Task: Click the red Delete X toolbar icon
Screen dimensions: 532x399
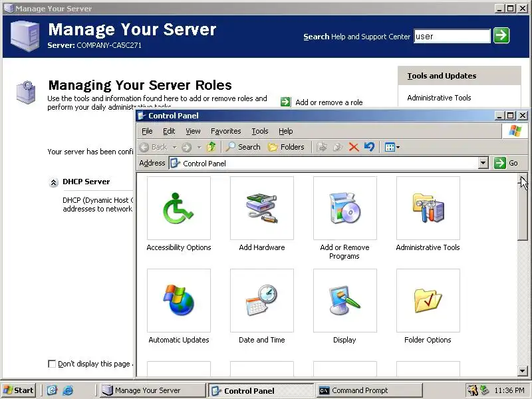Action: [354, 147]
